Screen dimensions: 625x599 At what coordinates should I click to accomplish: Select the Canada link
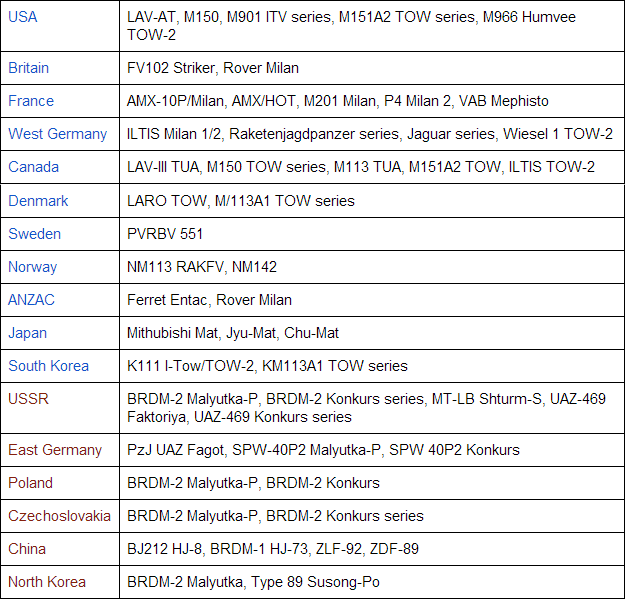click(x=34, y=167)
